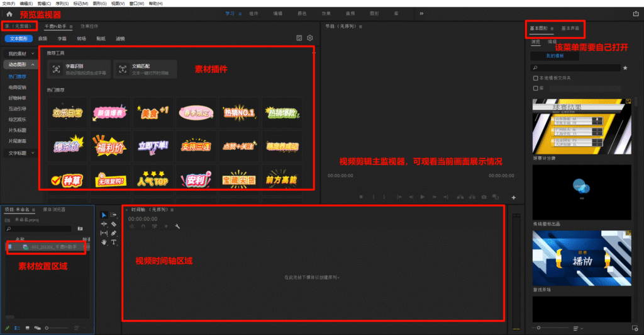Viewport: 644px width, 335px height.
Task: Select the Pen tool
Action: [x=114, y=233]
